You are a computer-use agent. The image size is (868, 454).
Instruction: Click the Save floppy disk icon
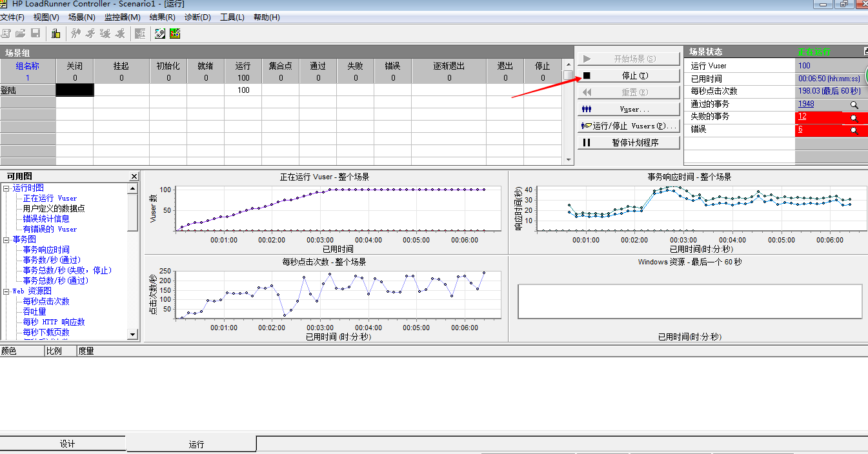coord(35,33)
